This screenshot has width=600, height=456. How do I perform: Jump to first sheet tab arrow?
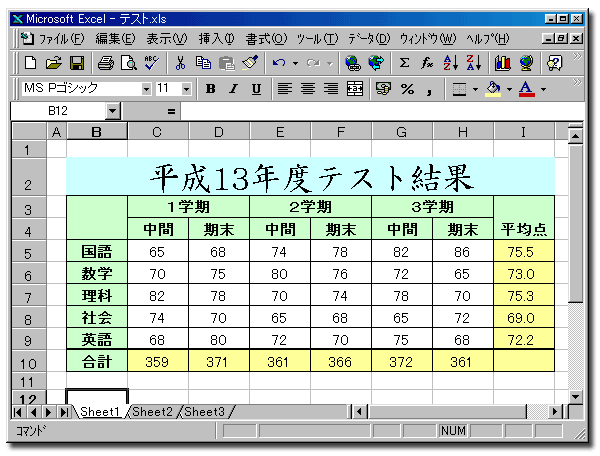tap(18, 412)
